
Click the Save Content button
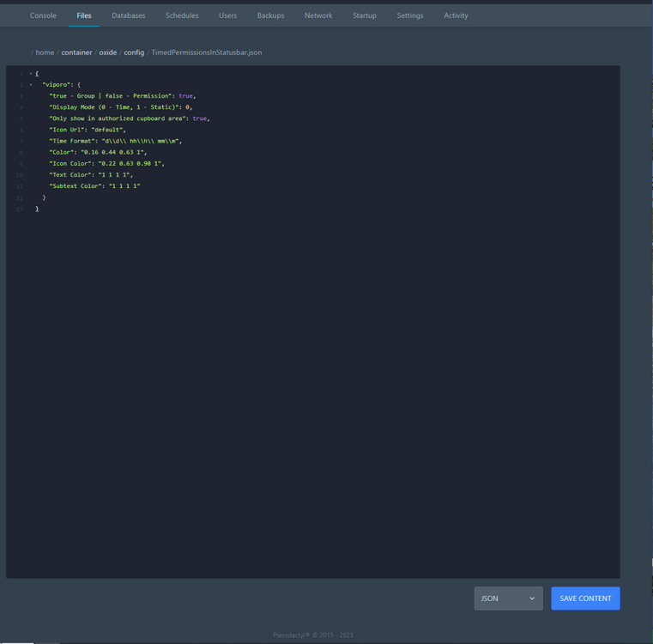click(585, 598)
